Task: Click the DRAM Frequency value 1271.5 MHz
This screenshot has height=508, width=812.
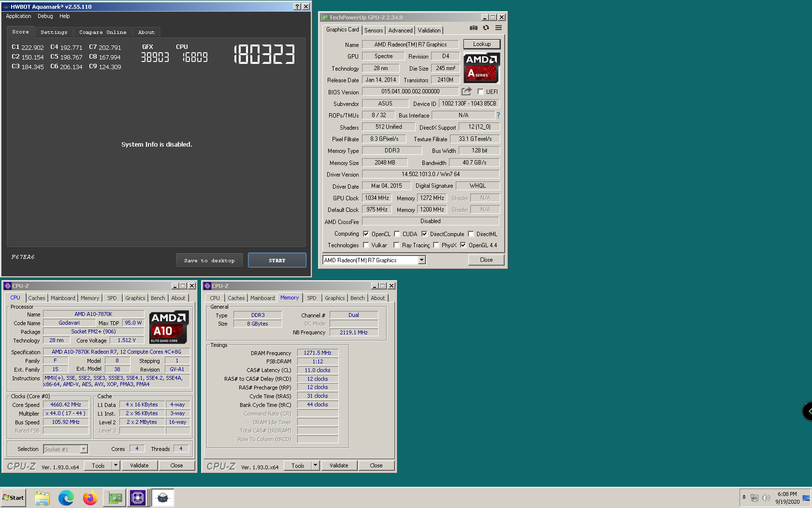Action: [318, 353]
